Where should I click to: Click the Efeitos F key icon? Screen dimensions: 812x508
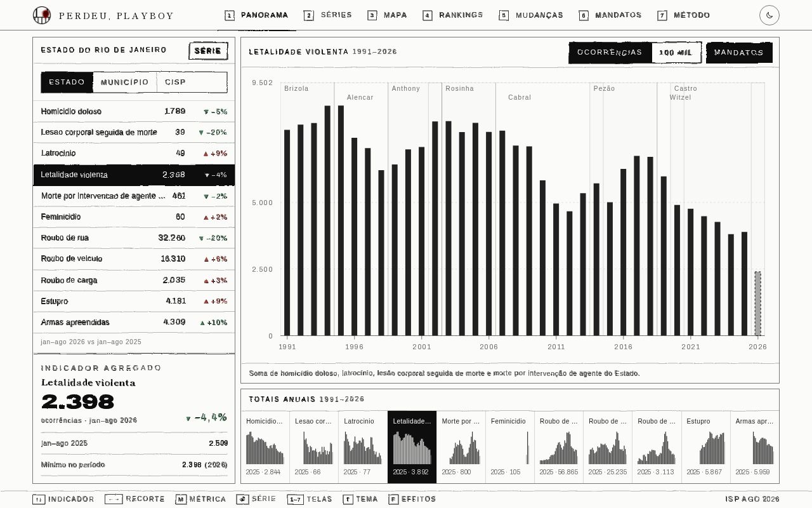(x=393, y=499)
